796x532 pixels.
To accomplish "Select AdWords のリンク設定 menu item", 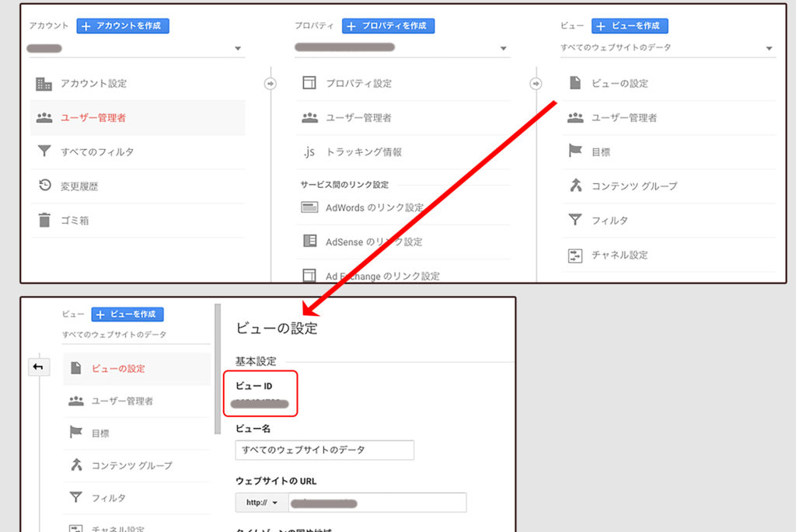I will click(375, 208).
